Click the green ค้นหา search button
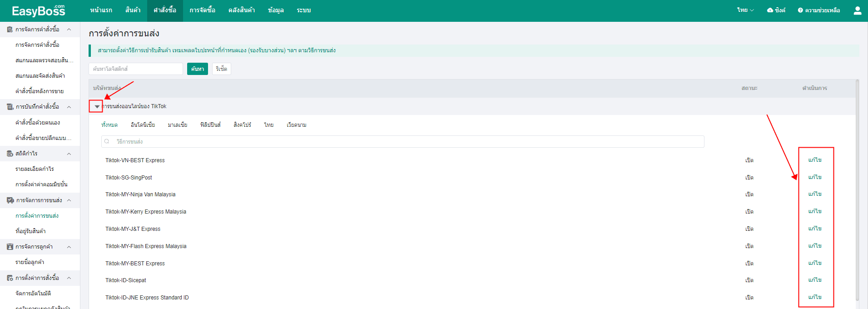868x309 pixels. coord(197,69)
